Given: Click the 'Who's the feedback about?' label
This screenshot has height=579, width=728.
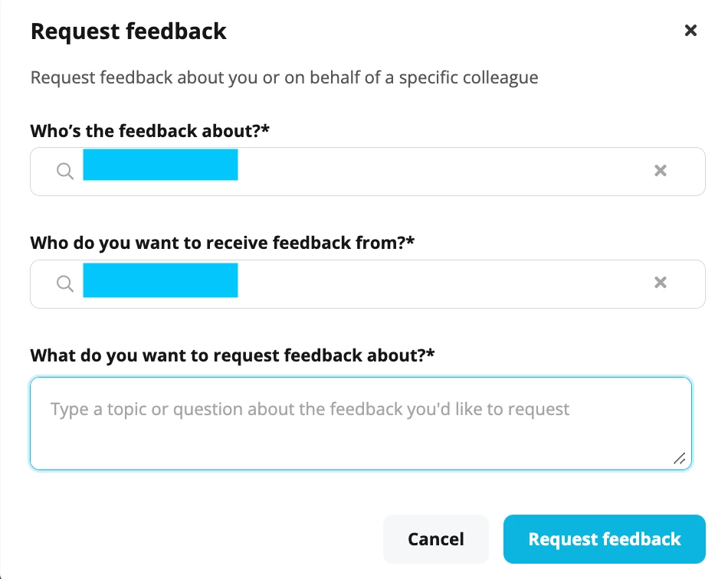Looking at the screenshot, I should (x=149, y=131).
